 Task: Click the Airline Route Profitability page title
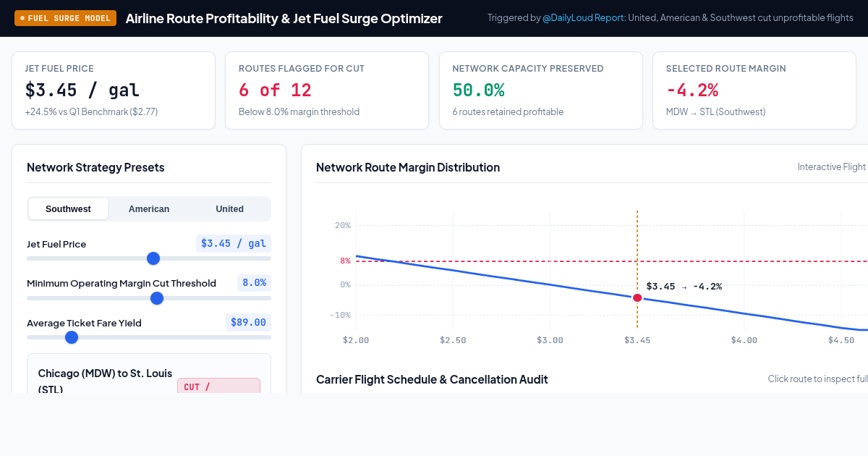[284, 18]
